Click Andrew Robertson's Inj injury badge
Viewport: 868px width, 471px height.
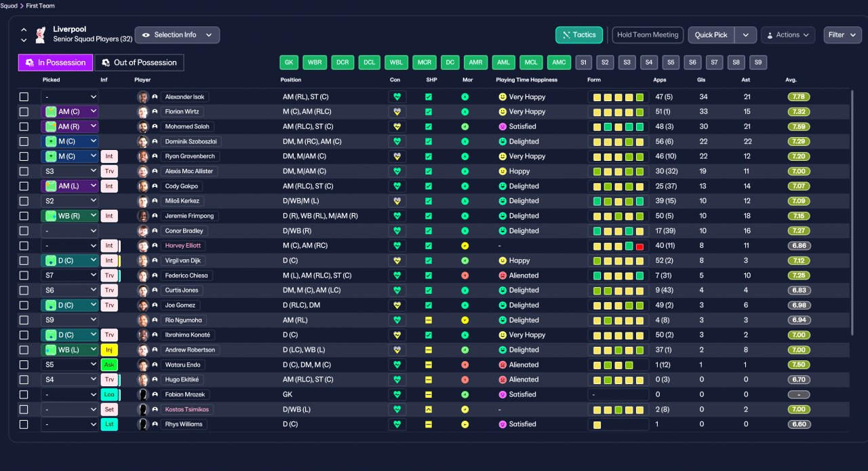point(109,350)
